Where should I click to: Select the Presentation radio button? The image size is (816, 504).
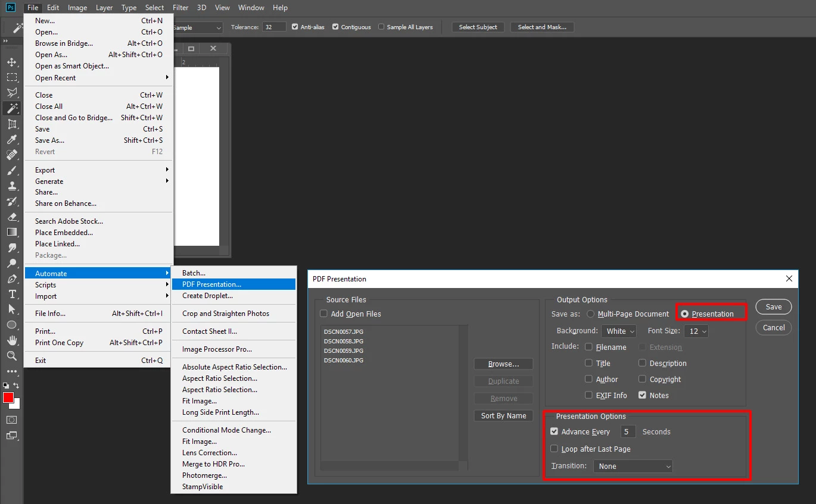(685, 314)
